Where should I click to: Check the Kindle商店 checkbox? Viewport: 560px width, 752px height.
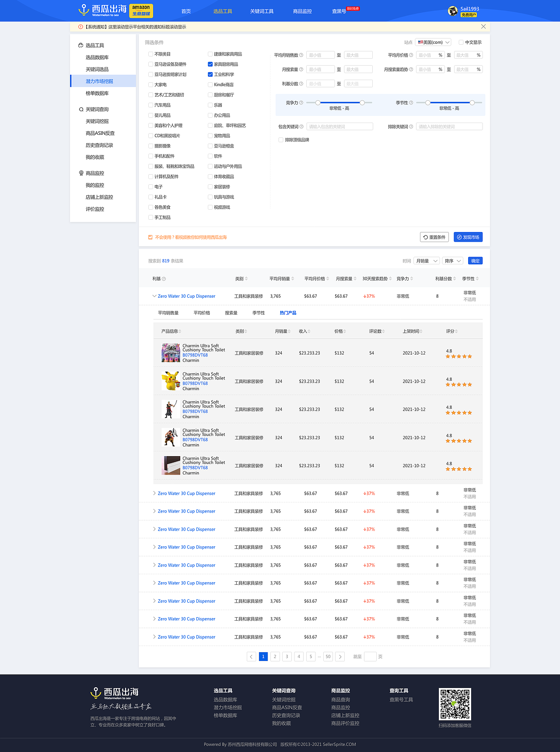[210, 85]
